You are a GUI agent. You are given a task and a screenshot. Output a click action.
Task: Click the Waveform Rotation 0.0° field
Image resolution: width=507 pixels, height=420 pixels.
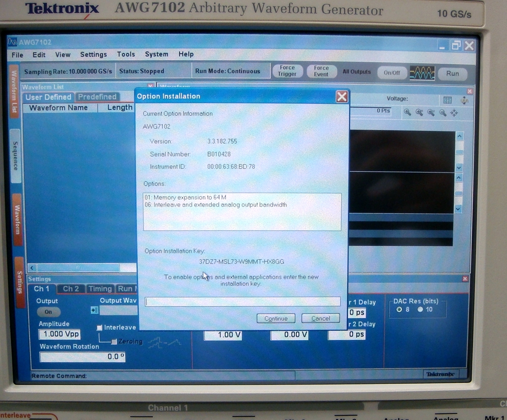(82, 357)
